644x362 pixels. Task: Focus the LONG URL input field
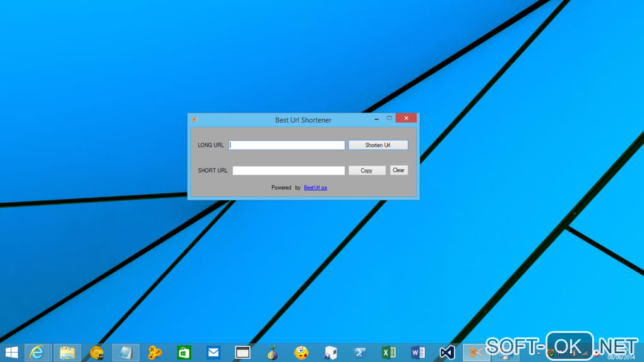click(287, 145)
